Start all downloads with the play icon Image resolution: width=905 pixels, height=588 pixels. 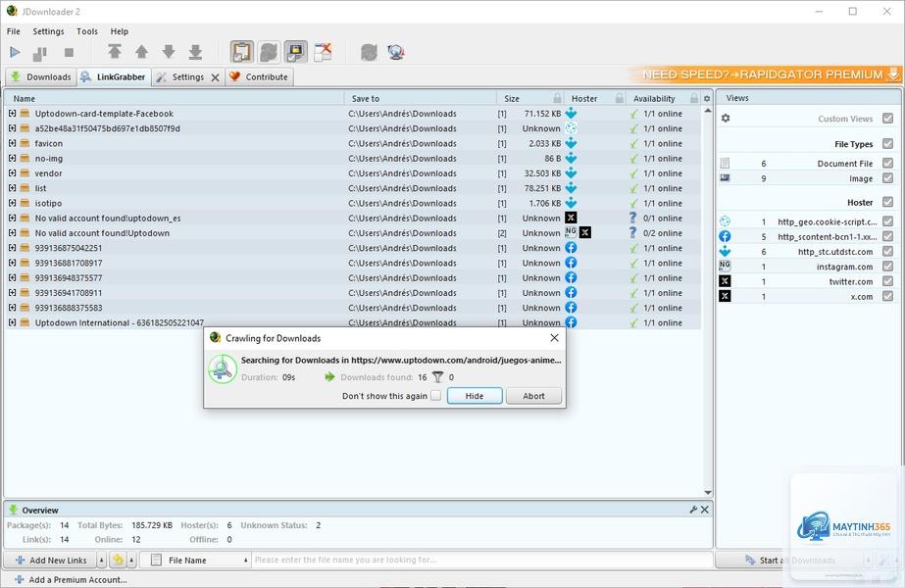click(15, 53)
